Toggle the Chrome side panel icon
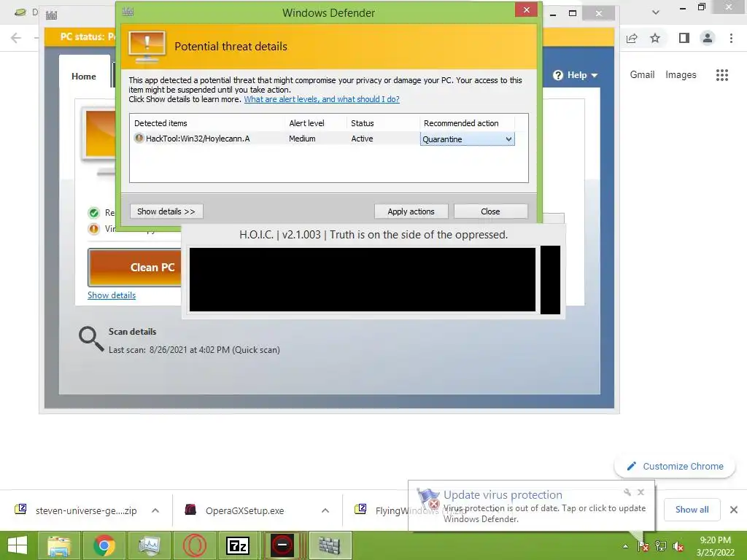This screenshot has width=747, height=560. (684, 38)
